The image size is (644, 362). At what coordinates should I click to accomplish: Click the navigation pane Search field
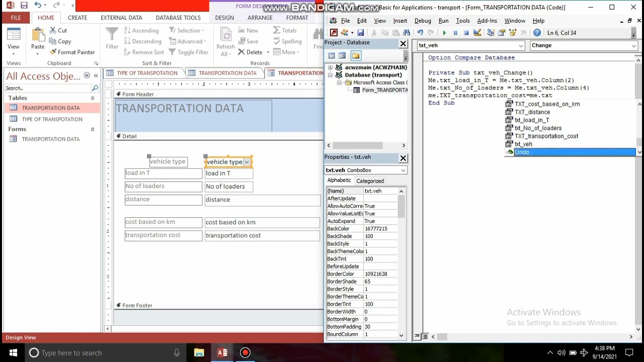point(48,88)
